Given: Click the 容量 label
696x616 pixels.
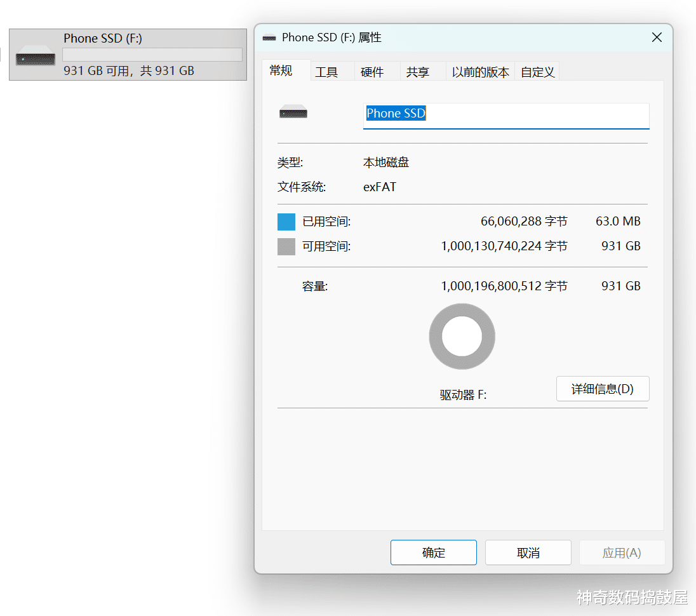Looking at the screenshot, I should click(x=315, y=286).
